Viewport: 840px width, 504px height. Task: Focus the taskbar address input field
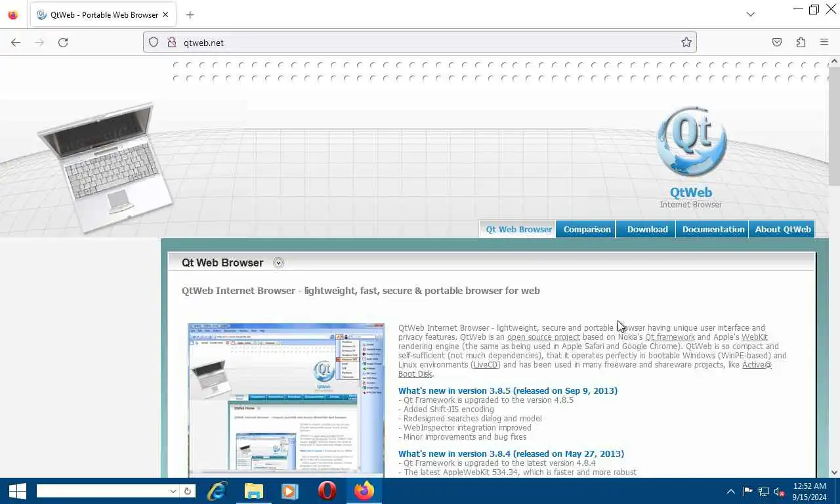pos(102,491)
